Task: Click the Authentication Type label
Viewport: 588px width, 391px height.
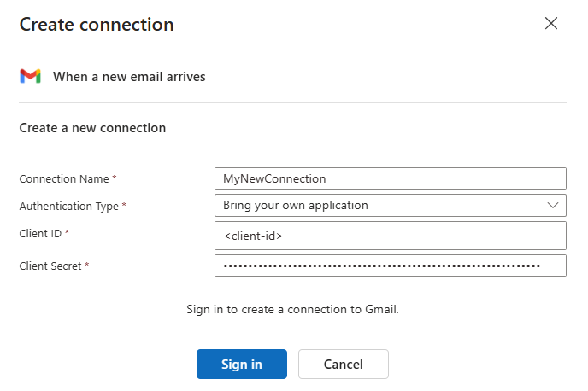Action: [x=69, y=206]
